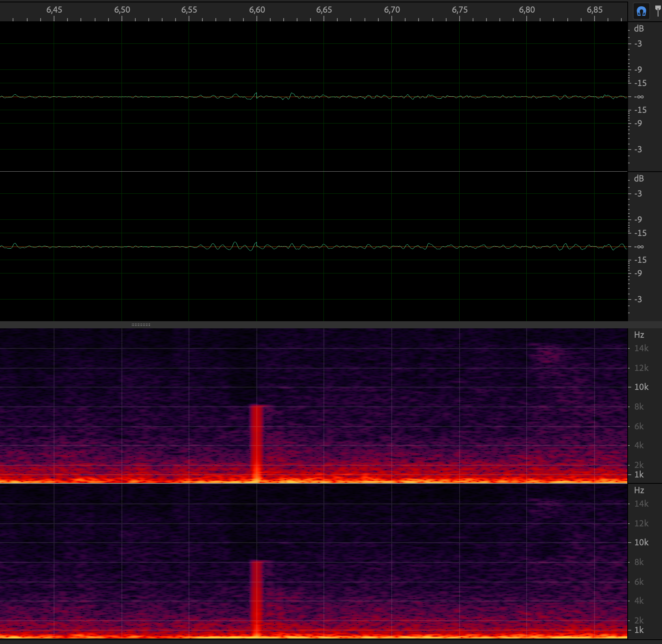Click the 6,60 mark on the time ruler
662x644 pixels.
click(257, 10)
